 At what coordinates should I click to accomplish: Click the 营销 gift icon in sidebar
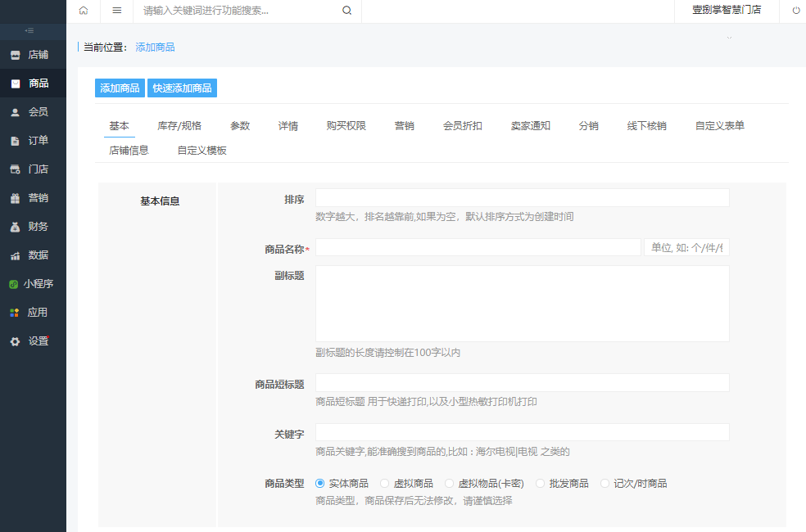pos(16,198)
